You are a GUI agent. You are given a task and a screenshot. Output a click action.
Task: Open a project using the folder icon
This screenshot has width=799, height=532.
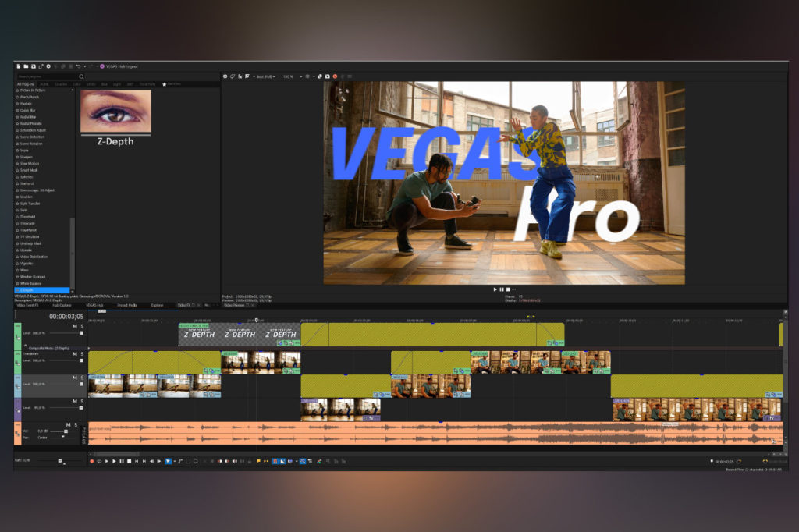tap(26, 66)
